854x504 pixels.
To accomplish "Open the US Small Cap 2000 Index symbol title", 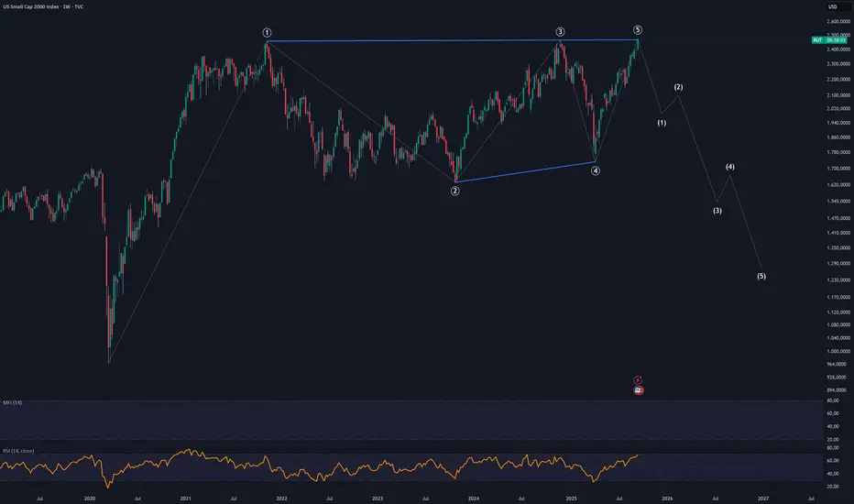I will coord(44,6).
